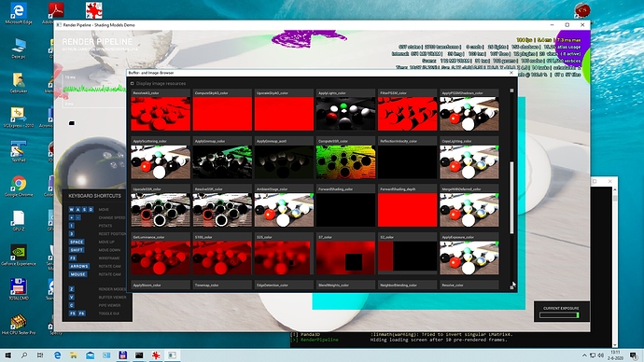The height and width of the screenshot is (362, 644).
Task: Click the Z render modes shortcut key
Action: point(72,289)
